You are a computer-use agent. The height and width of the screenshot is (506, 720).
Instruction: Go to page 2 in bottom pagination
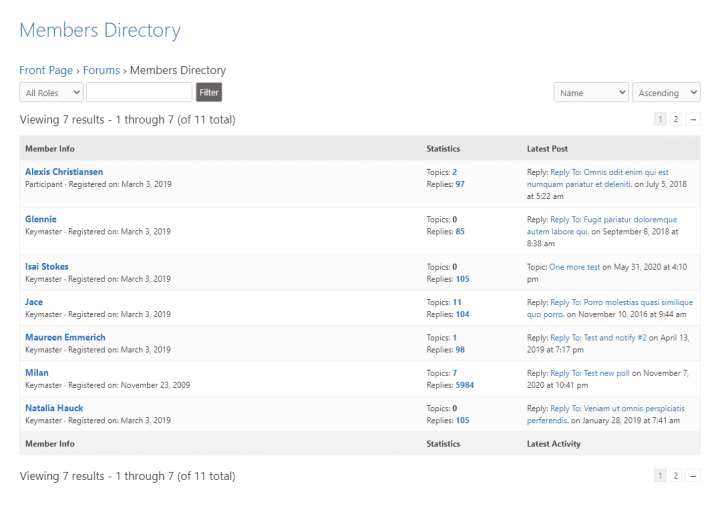pos(675,476)
